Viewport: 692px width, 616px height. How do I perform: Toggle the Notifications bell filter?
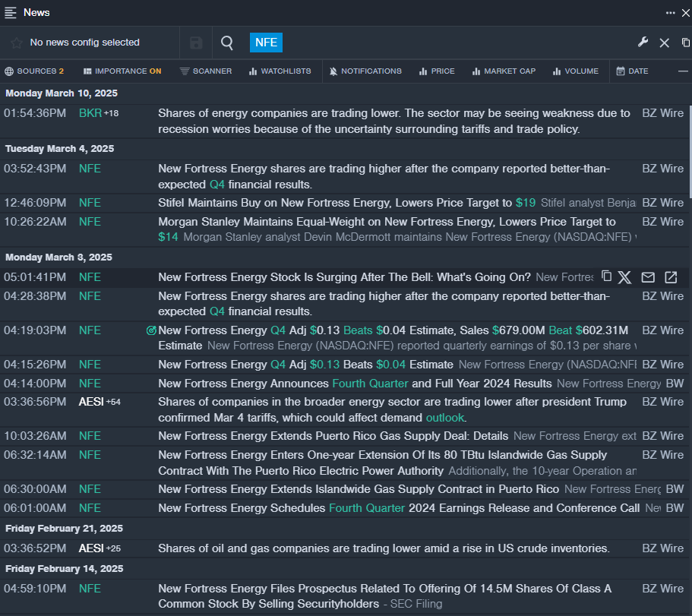[x=365, y=71]
